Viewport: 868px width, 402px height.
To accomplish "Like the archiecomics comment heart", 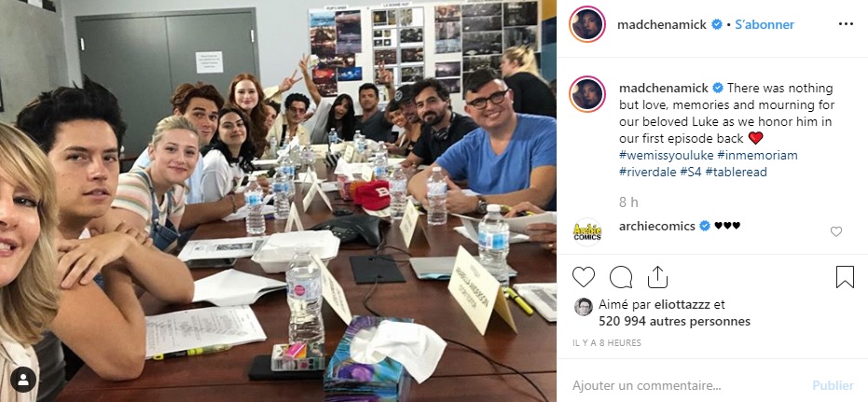I will click(836, 231).
